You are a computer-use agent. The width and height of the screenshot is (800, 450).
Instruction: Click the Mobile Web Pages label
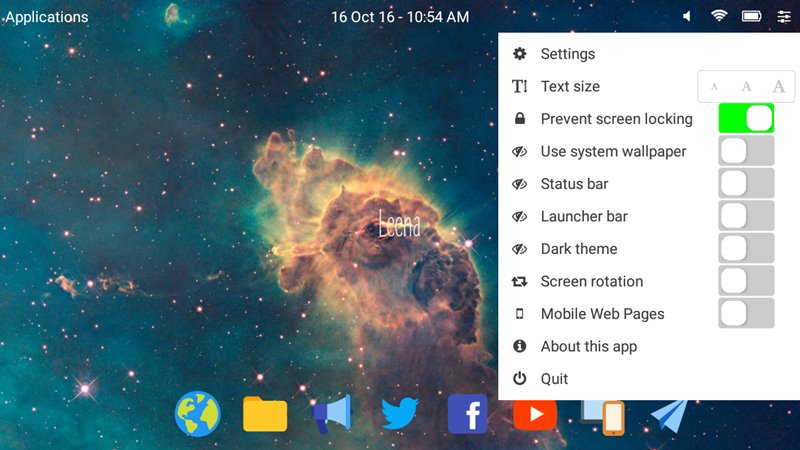coord(603,314)
